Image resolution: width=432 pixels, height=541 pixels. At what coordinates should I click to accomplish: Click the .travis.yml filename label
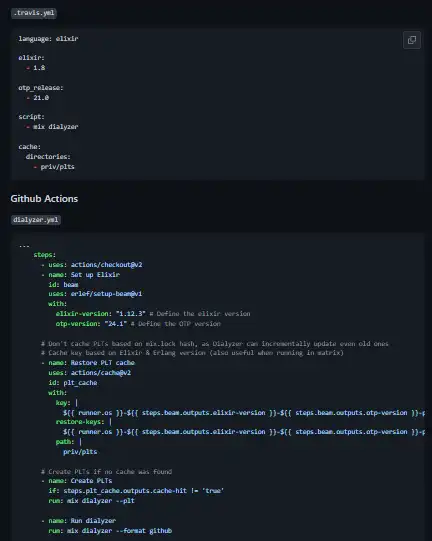pos(34,13)
